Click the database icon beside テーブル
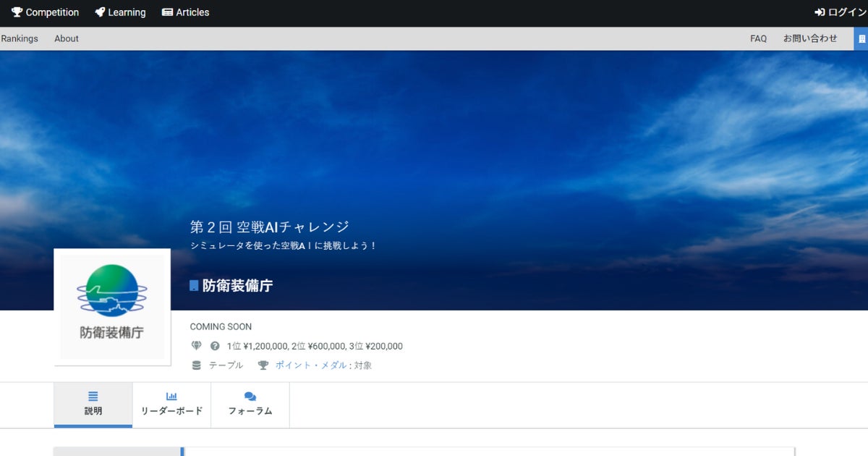 coord(196,366)
